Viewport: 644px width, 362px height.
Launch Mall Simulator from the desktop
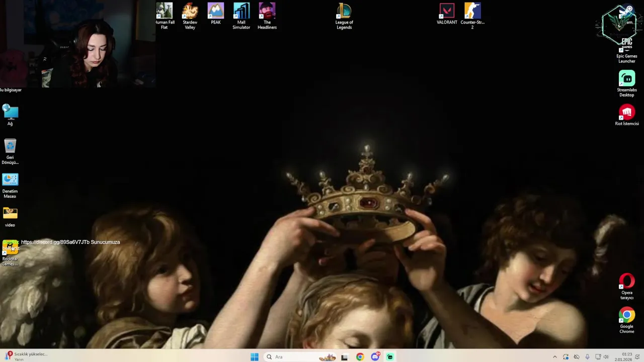pyautogui.click(x=242, y=16)
